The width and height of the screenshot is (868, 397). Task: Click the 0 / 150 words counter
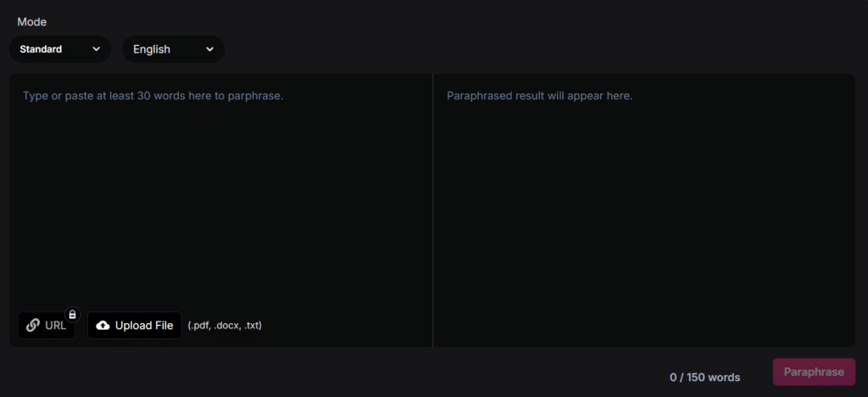point(704,377)
